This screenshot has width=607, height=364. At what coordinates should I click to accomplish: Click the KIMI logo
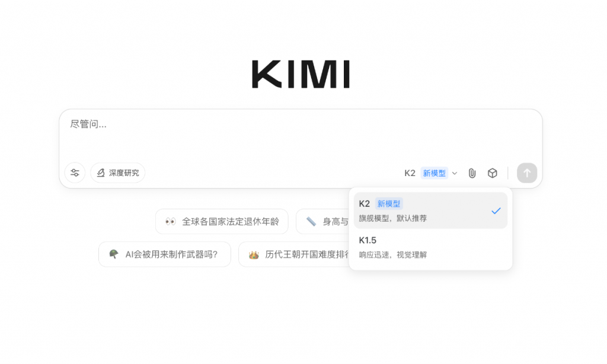301,74
